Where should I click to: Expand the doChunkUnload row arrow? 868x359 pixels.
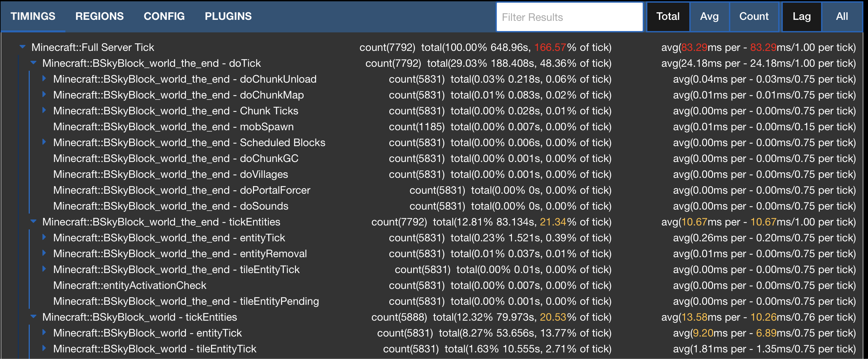point(44,79)
